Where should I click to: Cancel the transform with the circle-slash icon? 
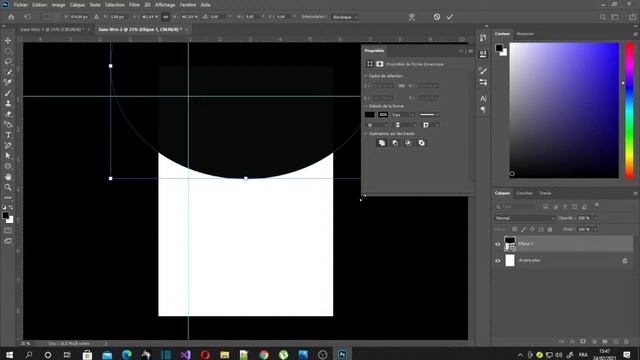click(437, 17)
